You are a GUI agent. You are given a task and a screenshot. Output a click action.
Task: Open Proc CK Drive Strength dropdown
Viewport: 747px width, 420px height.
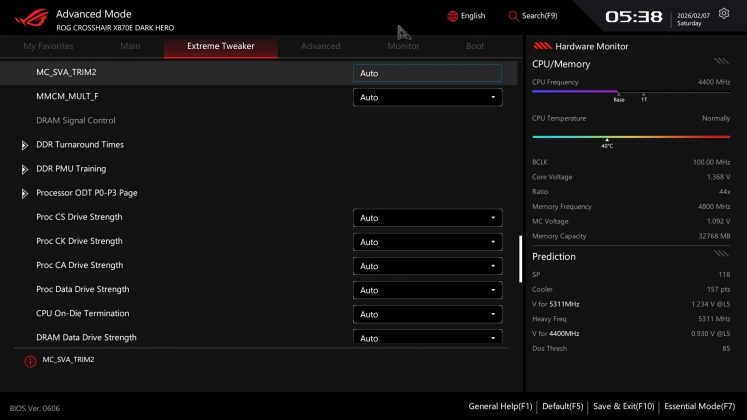point(427,242)
